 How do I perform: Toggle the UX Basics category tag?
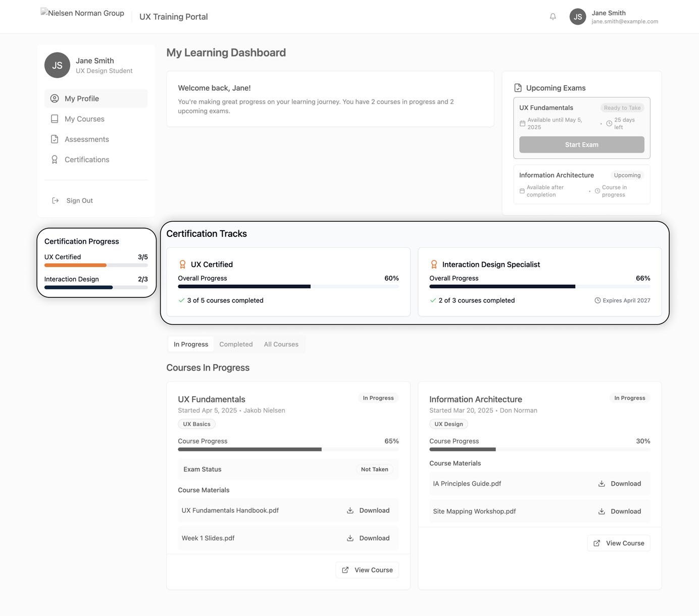(x=196, y=424)
